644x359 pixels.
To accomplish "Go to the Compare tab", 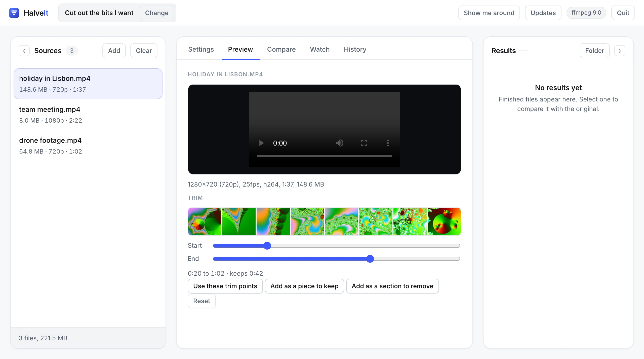I will tap(281, 49).
